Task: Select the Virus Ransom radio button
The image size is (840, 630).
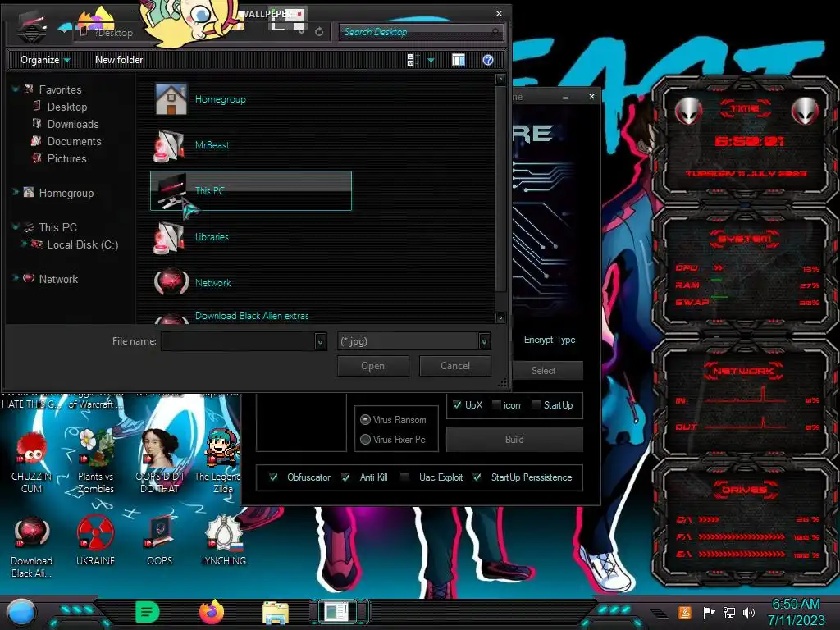Action: tap(365, 419)
